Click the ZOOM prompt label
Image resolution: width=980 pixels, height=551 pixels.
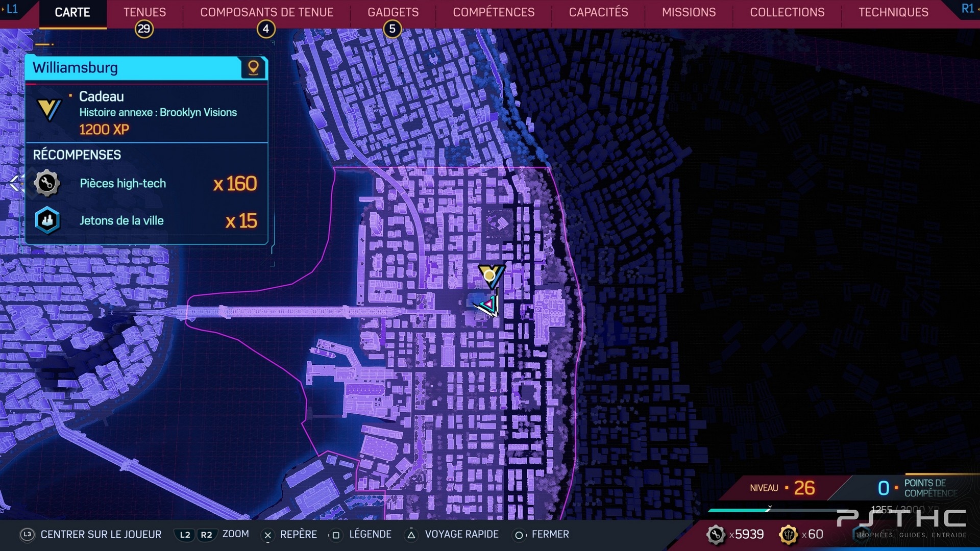236,534
